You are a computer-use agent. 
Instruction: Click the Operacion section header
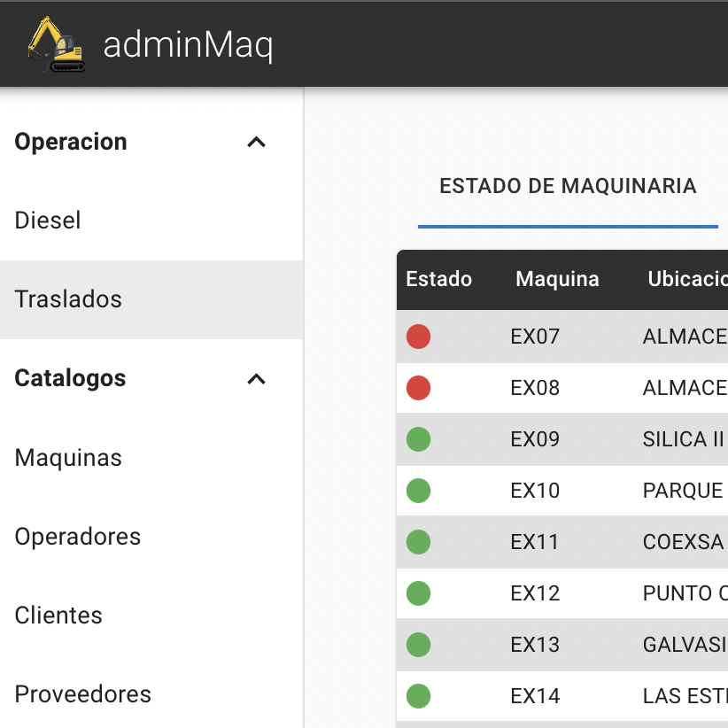pyautogui.click(x=71, y=142)
